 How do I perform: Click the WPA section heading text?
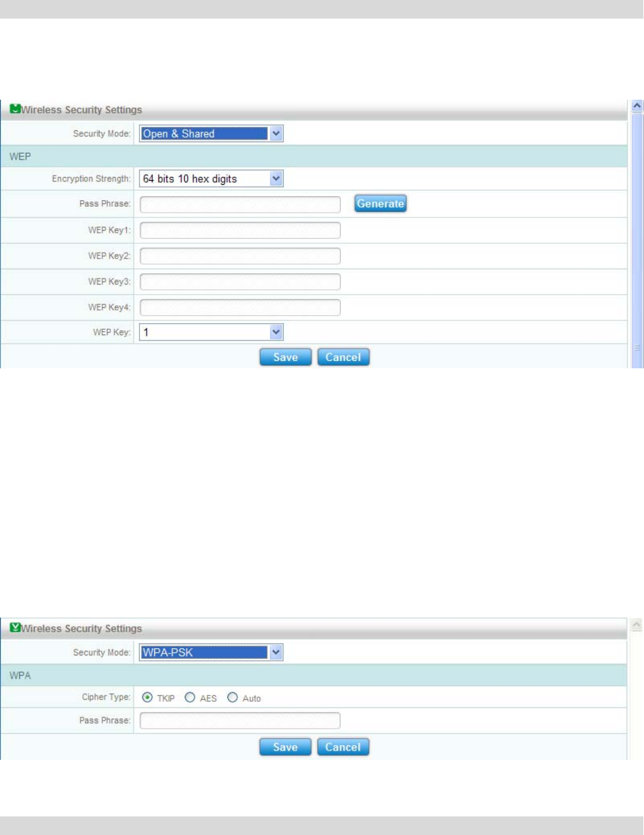(20, 675)
